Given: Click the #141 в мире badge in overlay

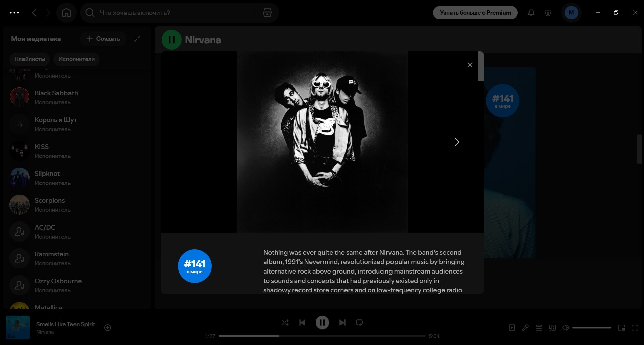Looking at the screenshot, I should (x=195, y=266).
